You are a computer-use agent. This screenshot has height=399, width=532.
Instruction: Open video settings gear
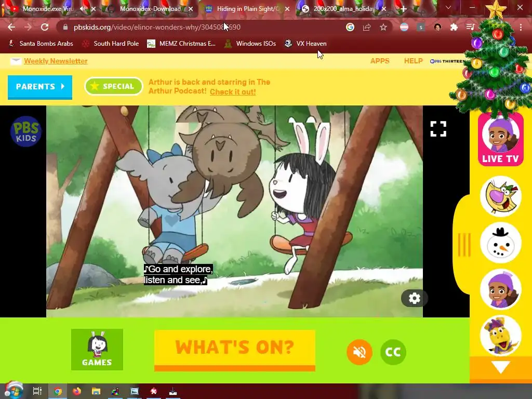tap(414, 298)
